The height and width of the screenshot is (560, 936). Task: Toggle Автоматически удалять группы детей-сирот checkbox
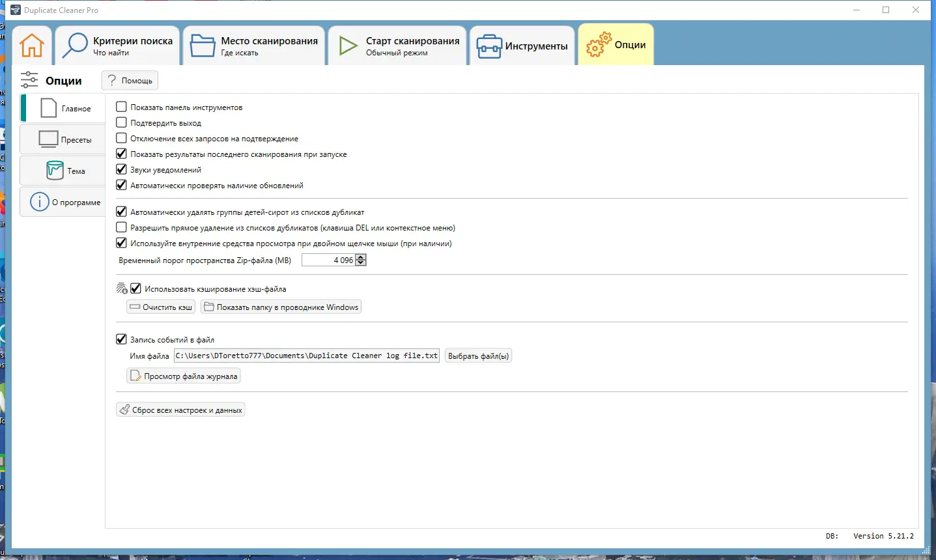coord(121,212)
